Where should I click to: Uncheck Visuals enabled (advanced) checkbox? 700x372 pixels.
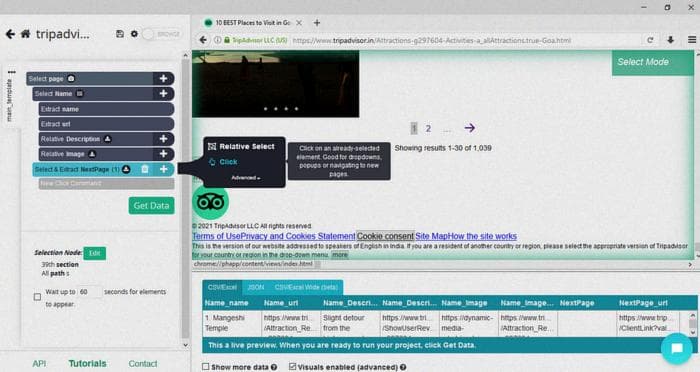[292, 367]
